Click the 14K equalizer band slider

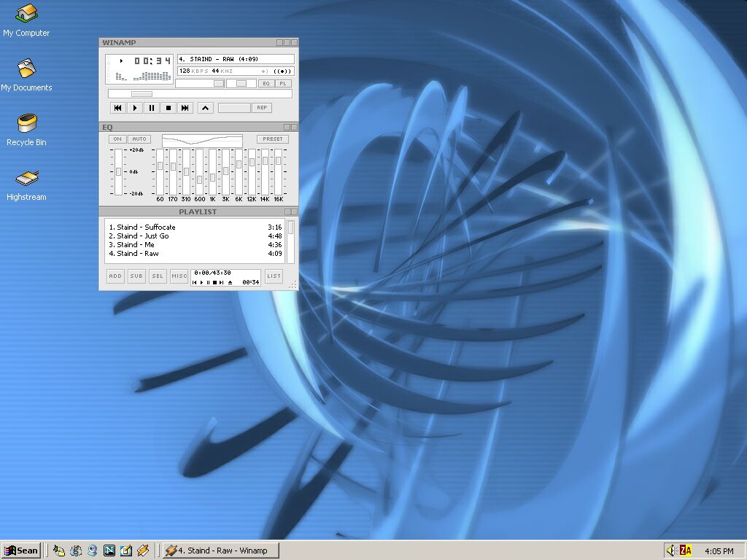coord(266,172)
